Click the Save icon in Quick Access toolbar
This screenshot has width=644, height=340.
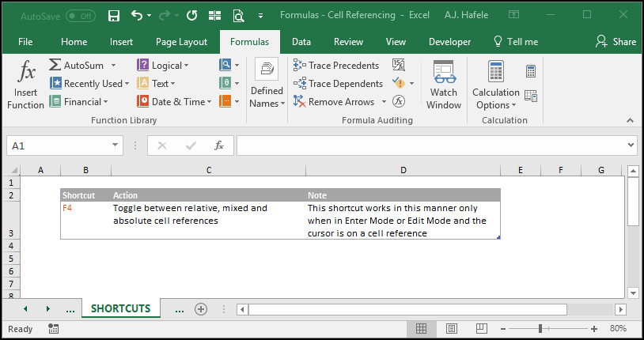coord(114,16)
